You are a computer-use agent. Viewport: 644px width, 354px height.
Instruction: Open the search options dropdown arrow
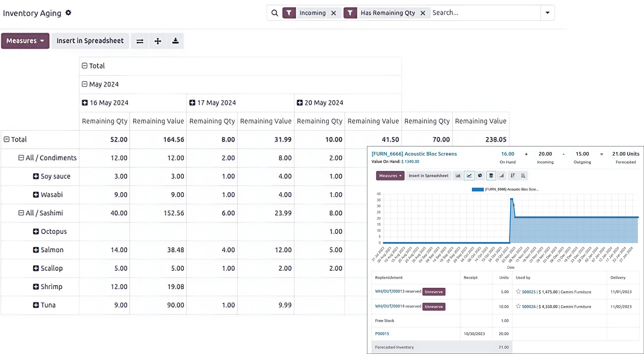547,13
